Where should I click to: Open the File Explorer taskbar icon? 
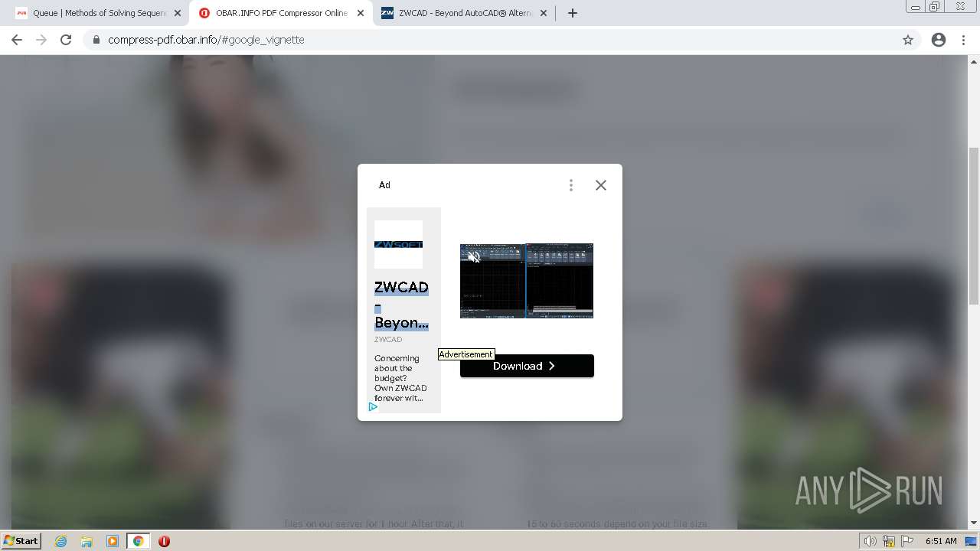coord(87,541)
